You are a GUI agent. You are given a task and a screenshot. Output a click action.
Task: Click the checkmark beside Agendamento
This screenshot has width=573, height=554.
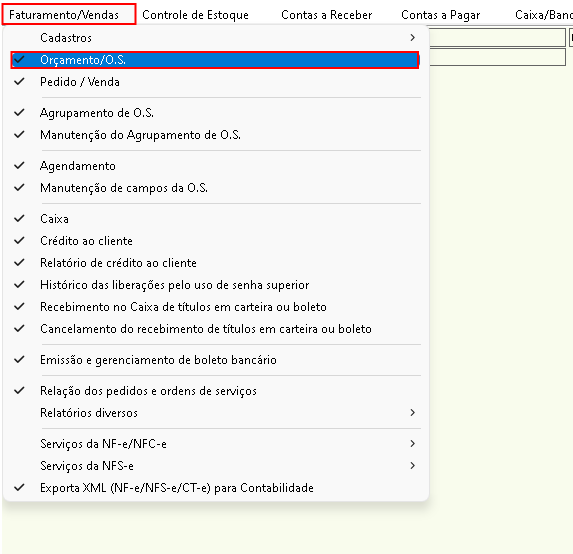pos(19,166)
